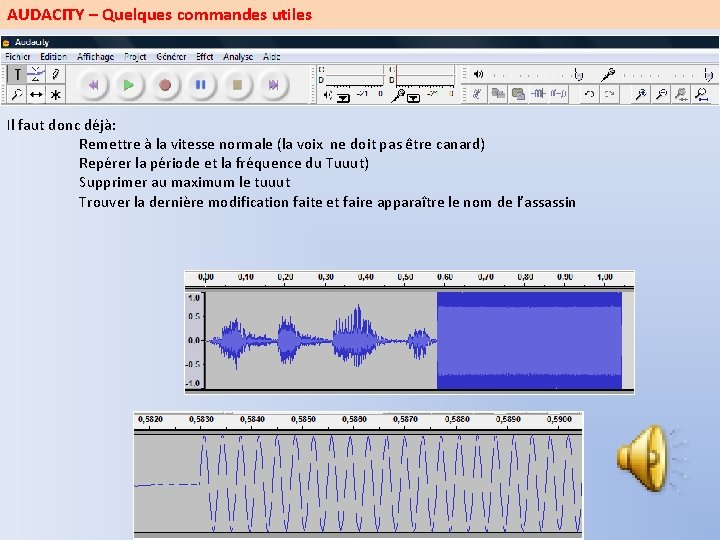
Task: Click the text 'Il faut donc déjà:'
Action: pos(61,125)
